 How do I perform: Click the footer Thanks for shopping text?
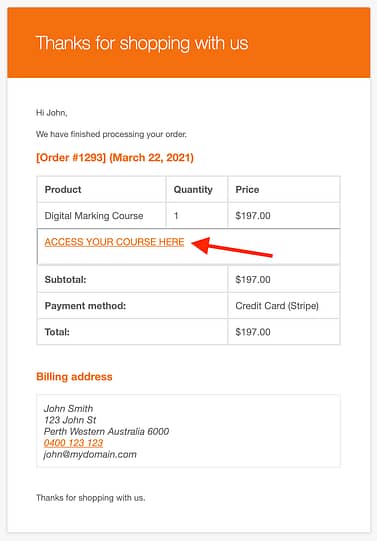[90, 498]
